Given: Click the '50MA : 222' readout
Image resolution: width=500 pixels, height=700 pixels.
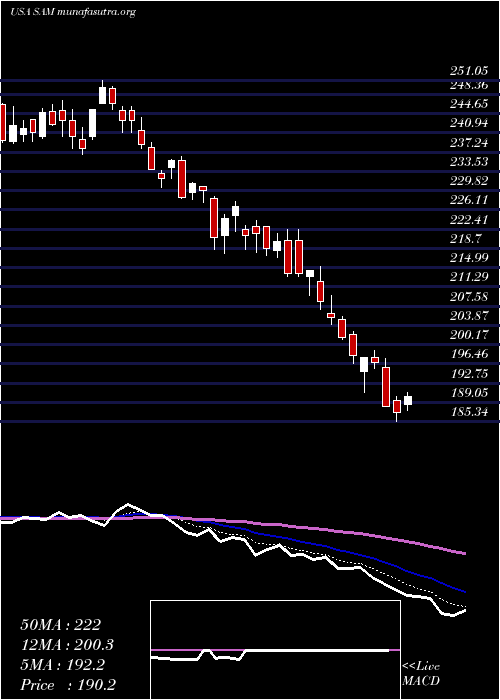Looking at the screenshot, I should [60, 625].
